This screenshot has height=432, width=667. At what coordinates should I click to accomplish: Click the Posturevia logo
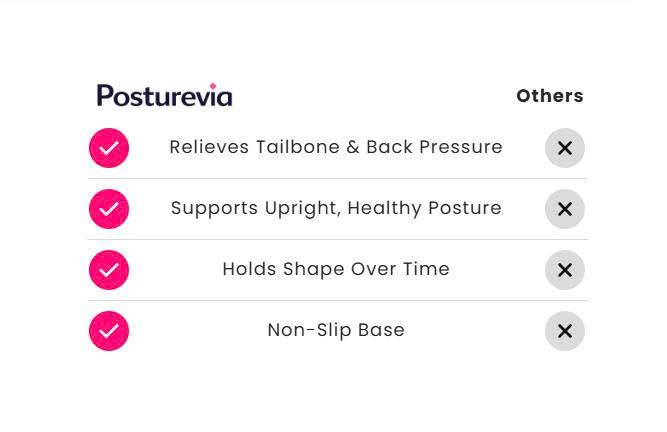click(x=164, y=96)
